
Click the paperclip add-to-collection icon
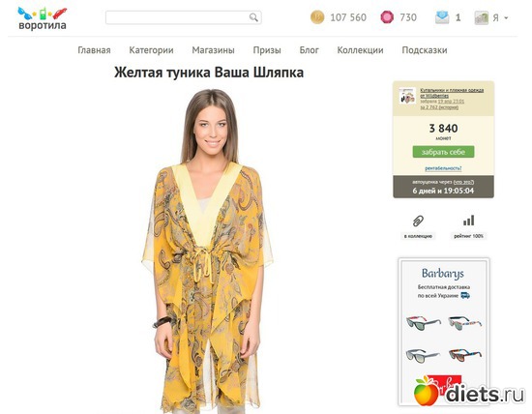[418, 221]
